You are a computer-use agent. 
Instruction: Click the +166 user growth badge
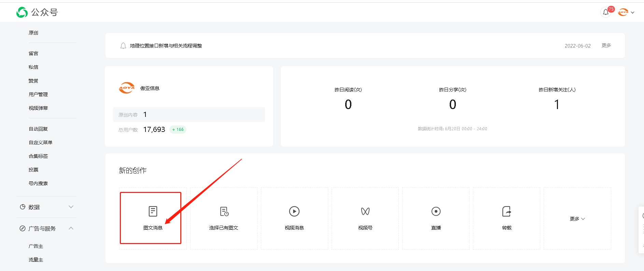pyautogui.click(x=178, y=130)
